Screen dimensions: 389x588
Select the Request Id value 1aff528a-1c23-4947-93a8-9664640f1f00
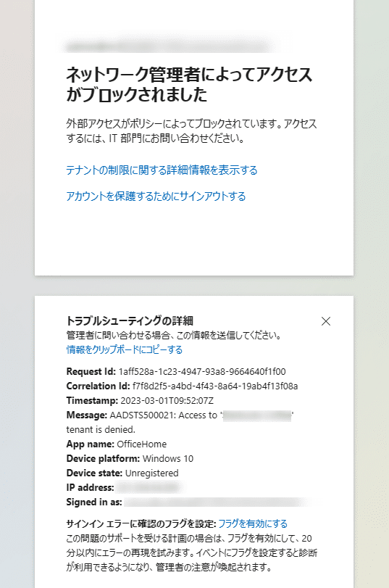tap(202, 372)
